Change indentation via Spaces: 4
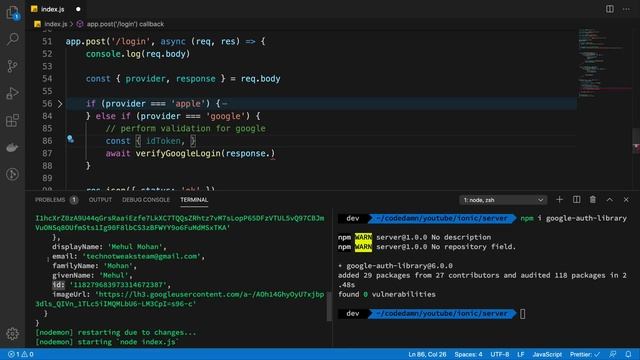 pyautogui.click(x=468, y=354)
